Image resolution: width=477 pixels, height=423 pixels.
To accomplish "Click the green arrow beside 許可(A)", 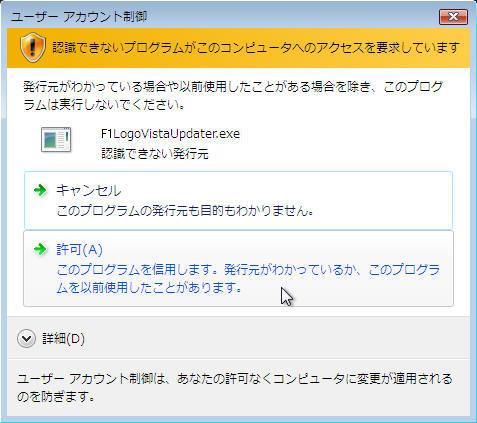I will [40, 249].
